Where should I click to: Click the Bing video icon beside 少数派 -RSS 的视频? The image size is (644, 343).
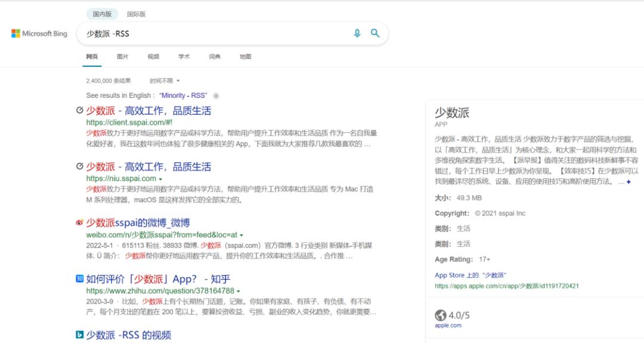(80, 335)
